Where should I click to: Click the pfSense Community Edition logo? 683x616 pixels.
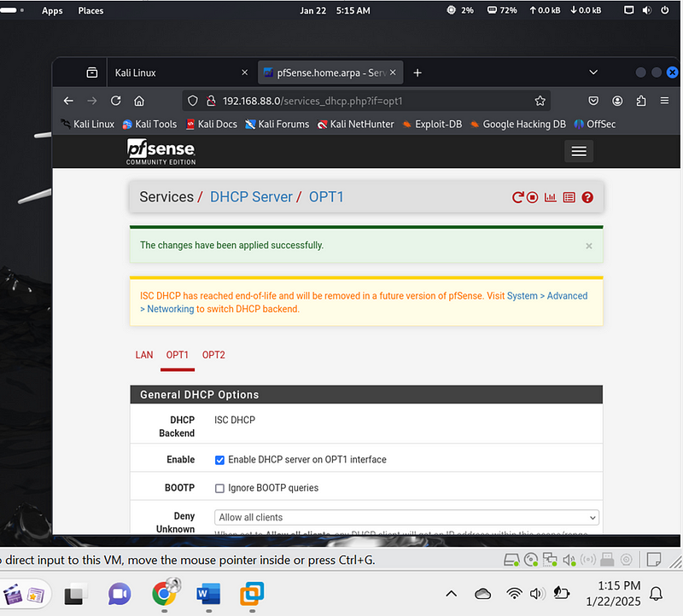click(161, 152)
